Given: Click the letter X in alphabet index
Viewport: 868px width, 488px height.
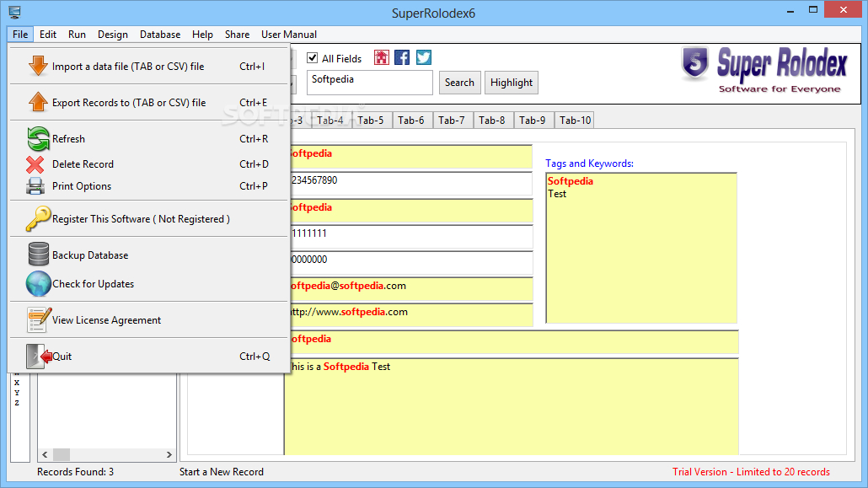Looking at the screenshot, I should pos(17,383).
